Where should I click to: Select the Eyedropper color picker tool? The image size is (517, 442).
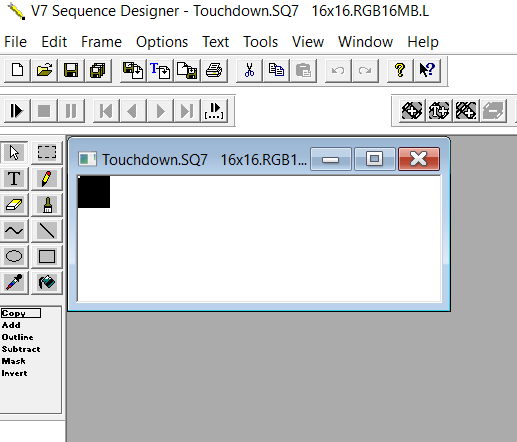14,283
